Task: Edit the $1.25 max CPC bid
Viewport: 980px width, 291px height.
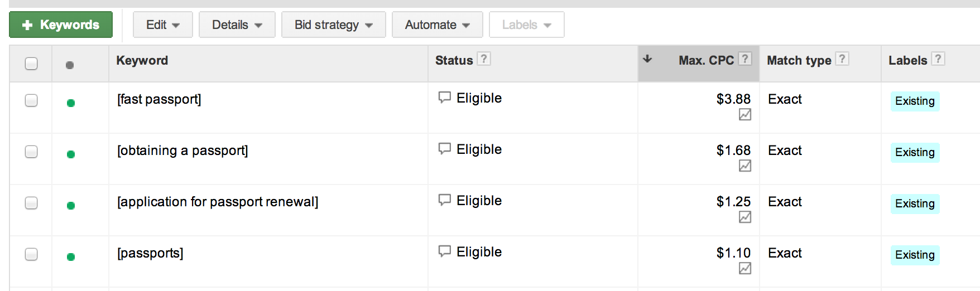Action: pos(733,201)
